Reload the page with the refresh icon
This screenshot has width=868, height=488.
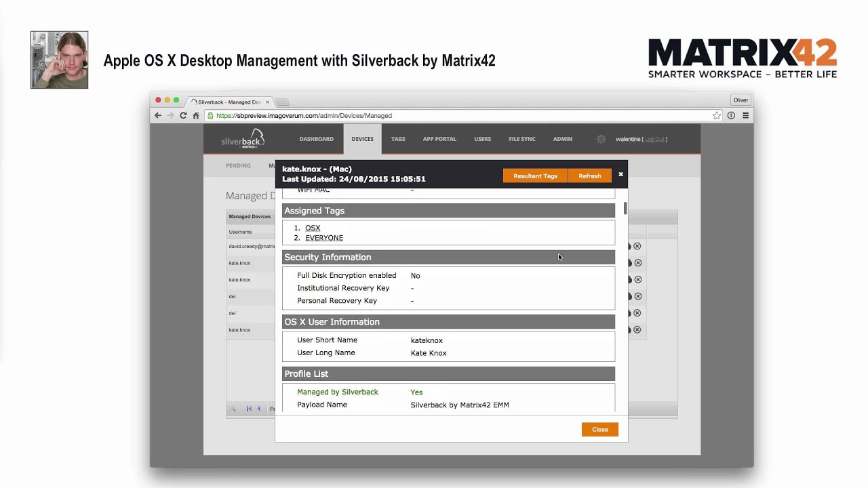tap(183, 116)
